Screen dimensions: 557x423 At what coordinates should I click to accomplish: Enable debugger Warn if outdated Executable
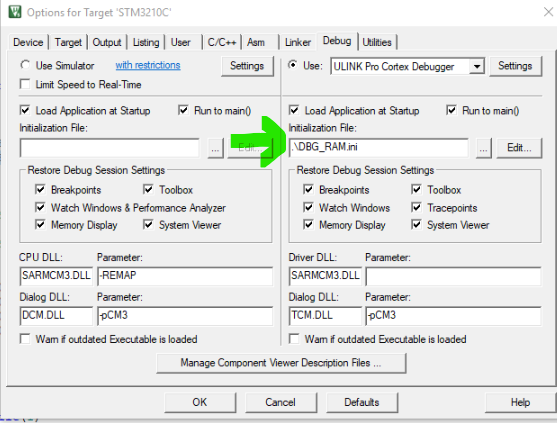(294, 338)
